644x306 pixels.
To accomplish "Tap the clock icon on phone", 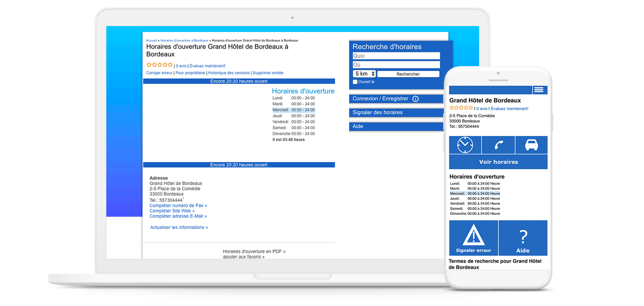I will [465, 145].
